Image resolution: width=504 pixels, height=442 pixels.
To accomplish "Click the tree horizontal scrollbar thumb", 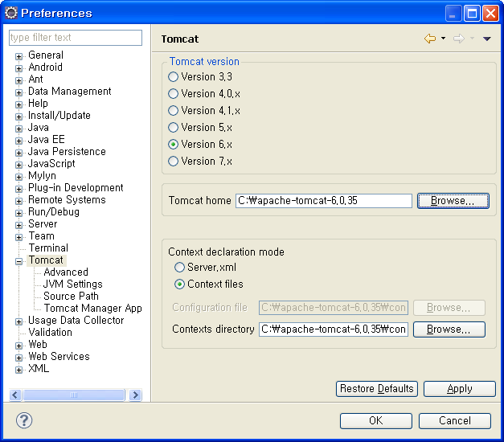I will (74, 395).
